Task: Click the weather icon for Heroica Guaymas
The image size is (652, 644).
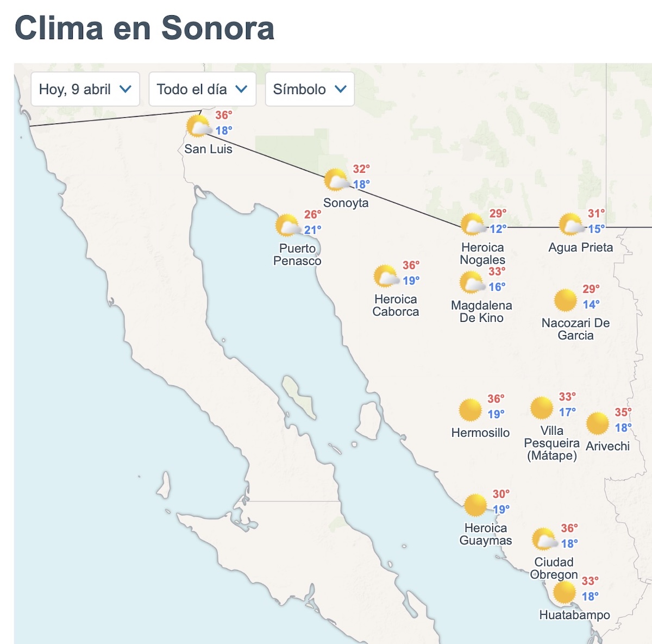Action: pos(475,505)
